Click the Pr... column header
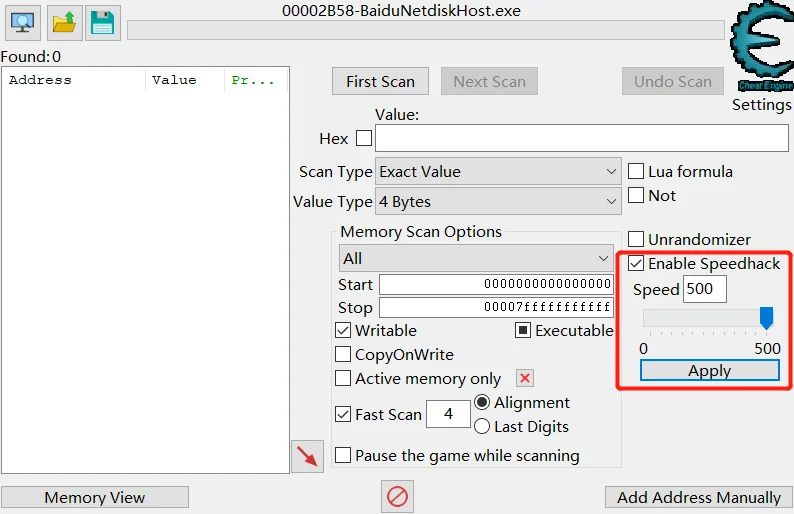 256,80
